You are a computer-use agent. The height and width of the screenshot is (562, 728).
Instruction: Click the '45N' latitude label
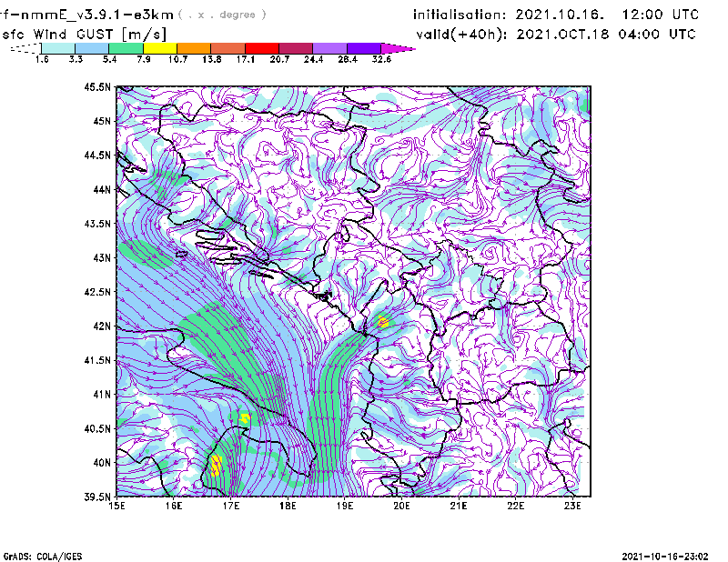(102, 121)
